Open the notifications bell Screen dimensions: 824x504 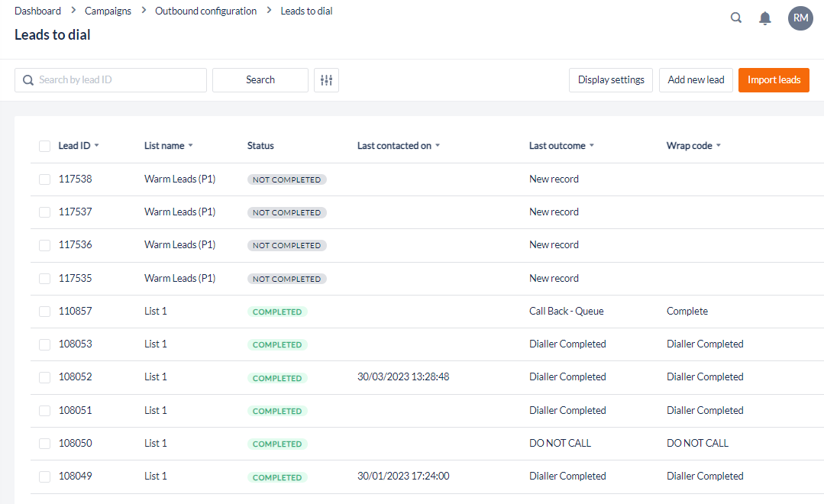coord(764,18)
